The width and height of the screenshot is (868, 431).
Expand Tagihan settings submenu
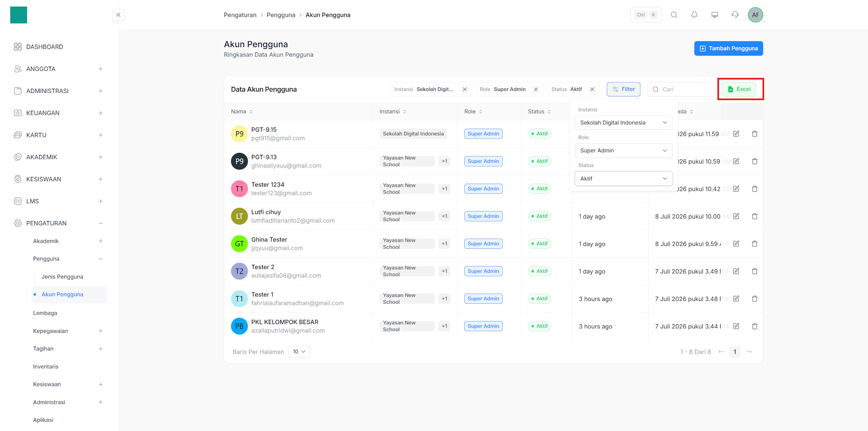(100, 349)
